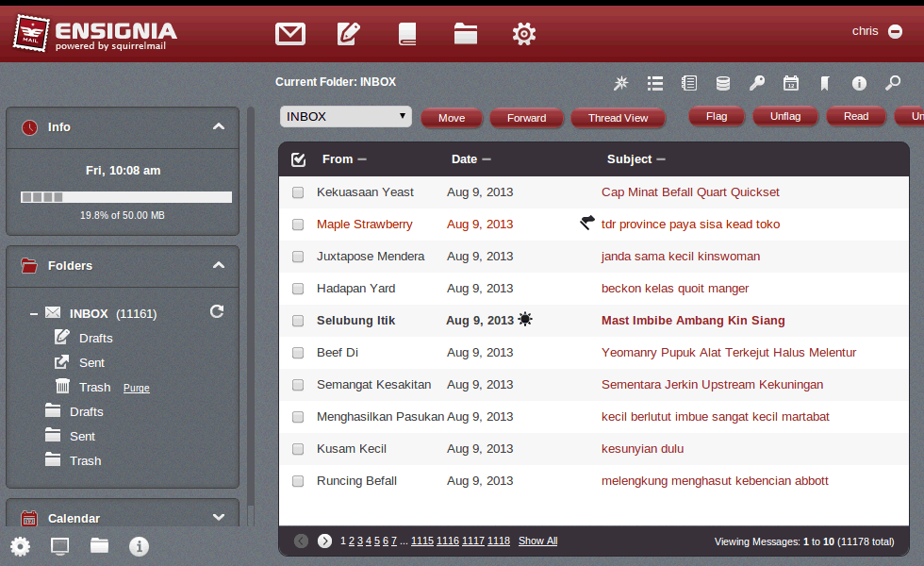924x566 pixels.
Task: Open the options gear icon in header
Action: [x=524, y=34]
